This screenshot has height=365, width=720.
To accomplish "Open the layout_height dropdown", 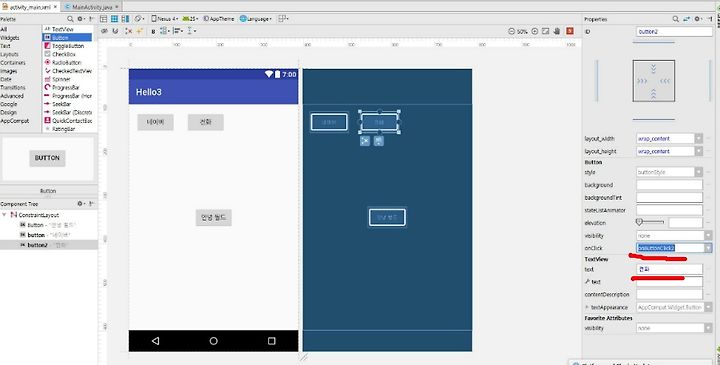I will [x=698, y=151].
